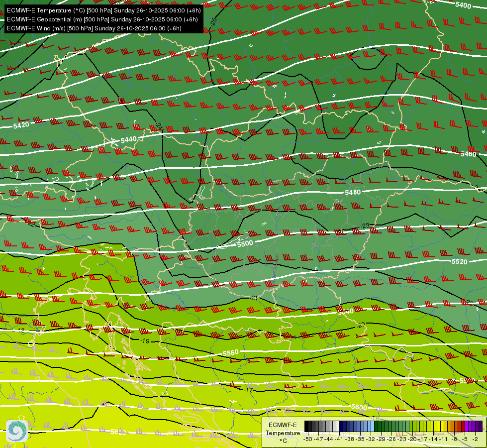Select the 5400 geopotential contour label
Viewport: 487px width, 448px height.
tap(463, 4)
